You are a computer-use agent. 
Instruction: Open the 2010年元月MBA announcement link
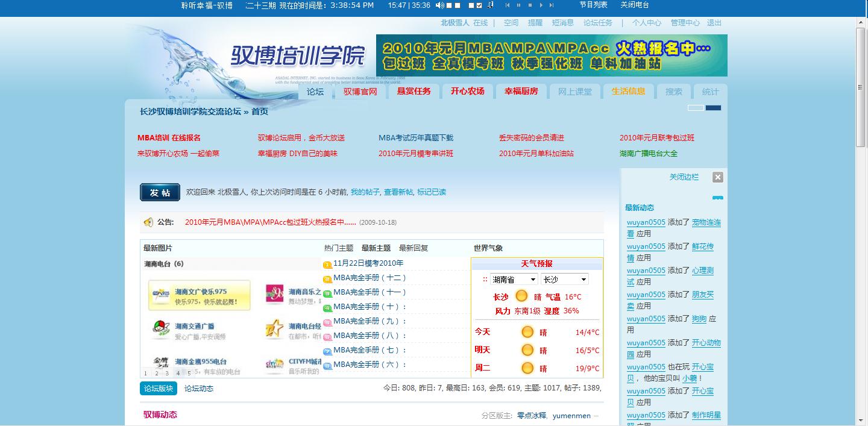(x=271, y=222)
